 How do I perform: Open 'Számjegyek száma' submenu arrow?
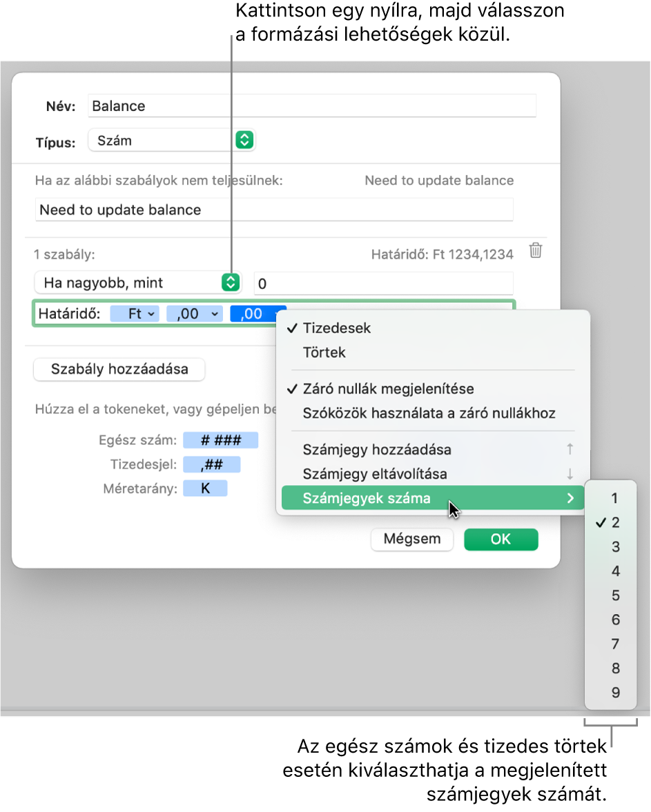[570, 498]
